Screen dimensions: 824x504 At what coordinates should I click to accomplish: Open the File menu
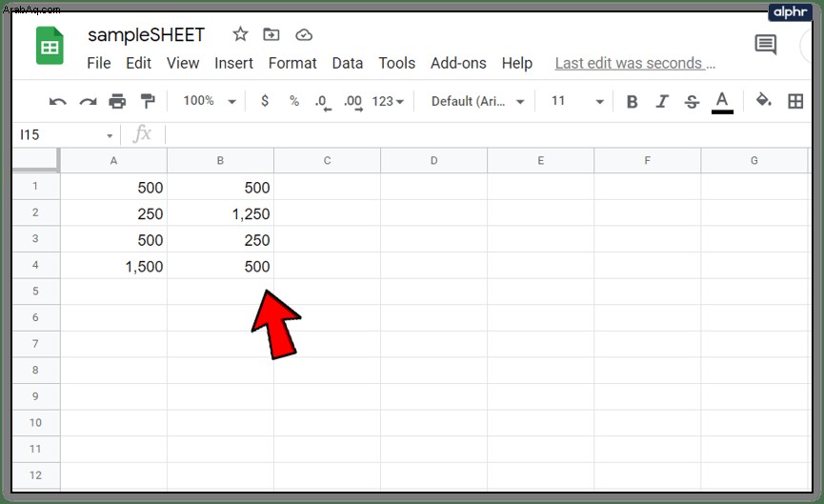(x=99, y=63)
